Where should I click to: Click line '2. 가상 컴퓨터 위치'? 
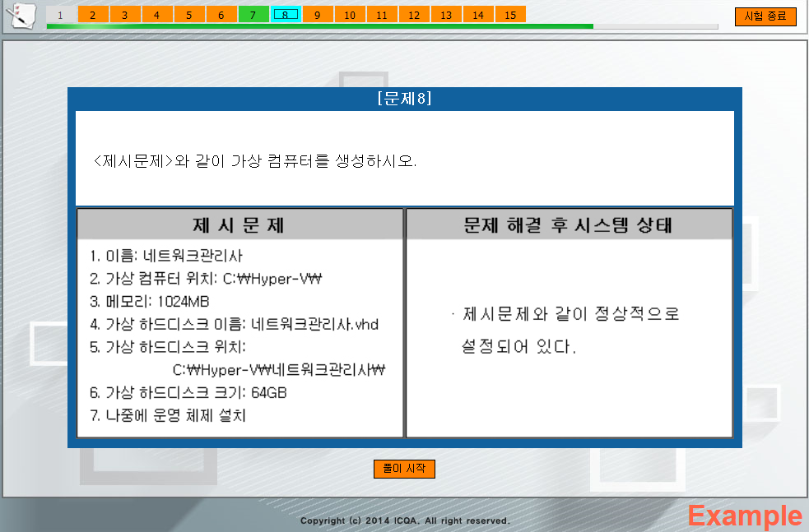(x=206, y=279)
